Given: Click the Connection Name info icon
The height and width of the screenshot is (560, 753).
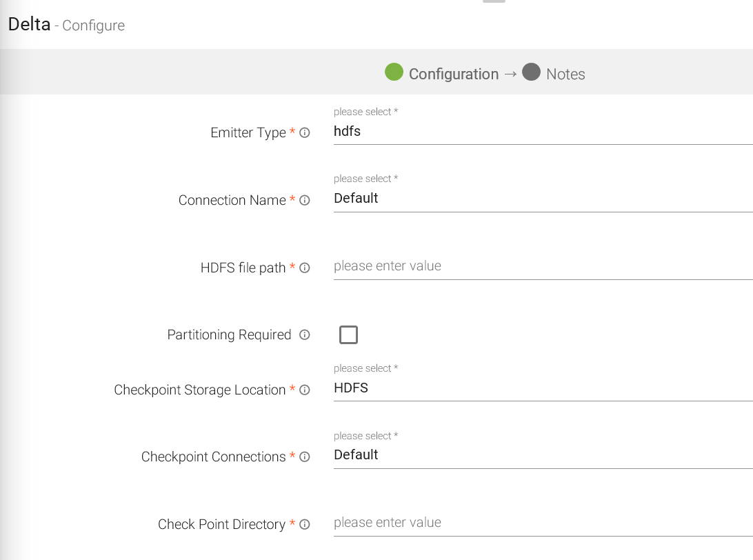Looking at the screenshot, I should (x=304, y=200).
